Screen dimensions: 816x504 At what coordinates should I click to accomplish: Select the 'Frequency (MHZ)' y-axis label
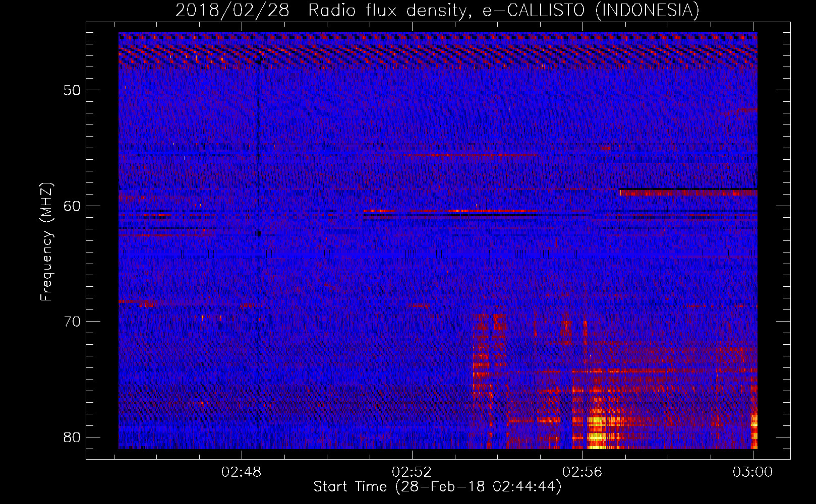pyautogui.click(x=46, y=242)
